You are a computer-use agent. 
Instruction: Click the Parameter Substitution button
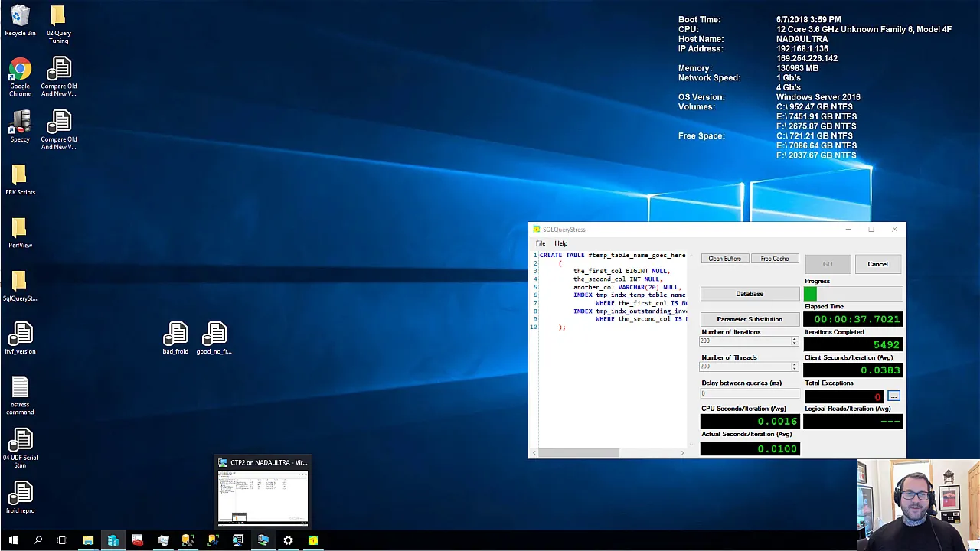pos(750,319)
